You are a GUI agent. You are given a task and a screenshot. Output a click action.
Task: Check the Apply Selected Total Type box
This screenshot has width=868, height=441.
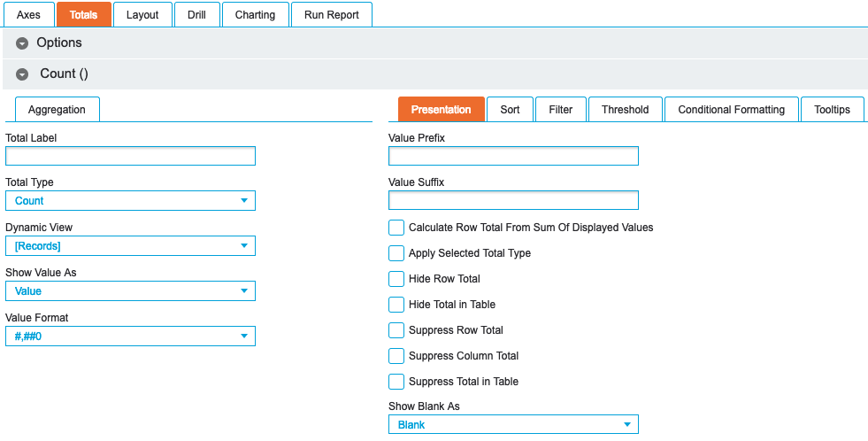click(x=396, y=253)
